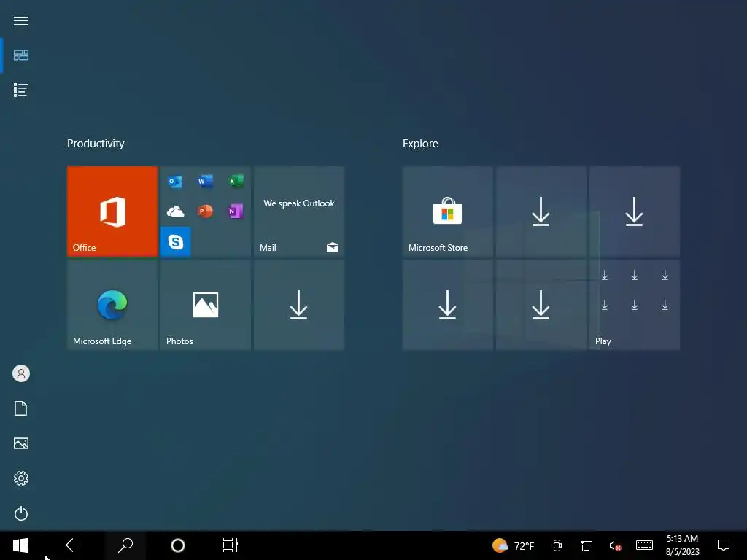Open Settings gear

[x=21, y=478]
